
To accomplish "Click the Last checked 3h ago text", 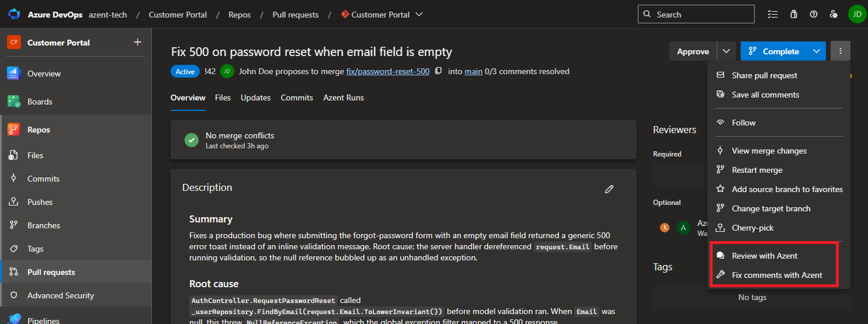I will (x=237, y=146).
